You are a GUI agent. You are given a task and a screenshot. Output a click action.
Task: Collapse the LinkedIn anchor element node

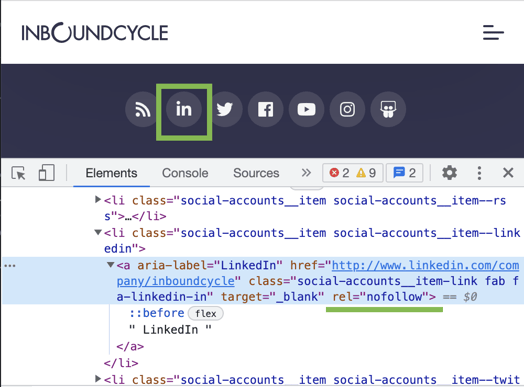(x=111, y=265)
